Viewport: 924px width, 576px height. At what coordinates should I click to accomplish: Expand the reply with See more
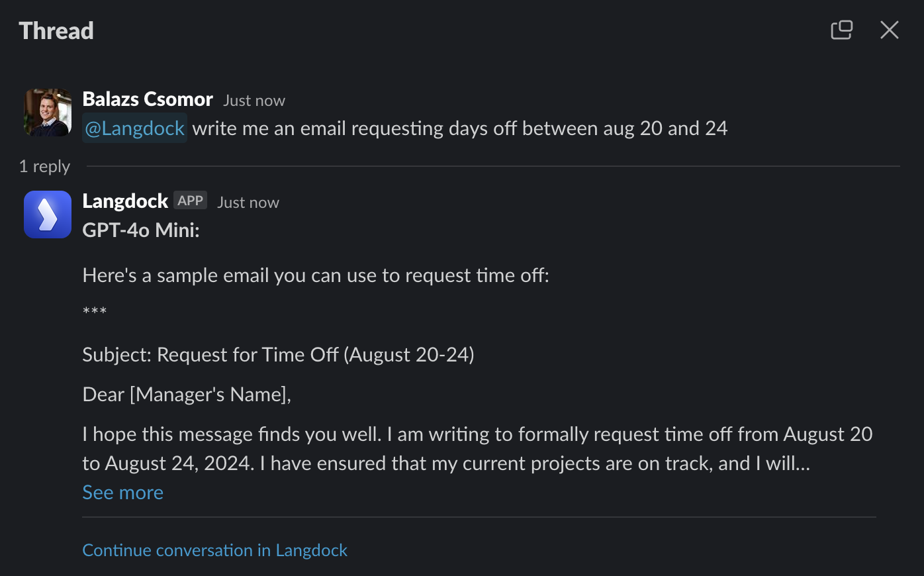122,493
